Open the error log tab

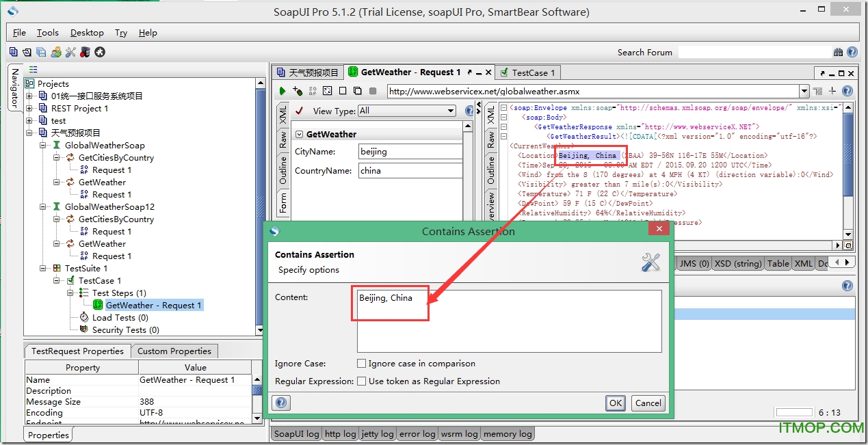(417, 433)
